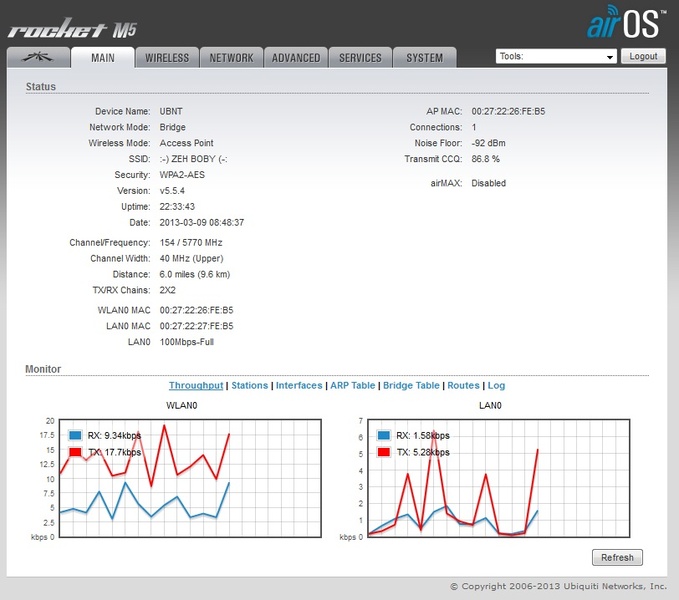Click the TX/RX Chains value 2X2
The image size is (679, 600).
(167, 290)
